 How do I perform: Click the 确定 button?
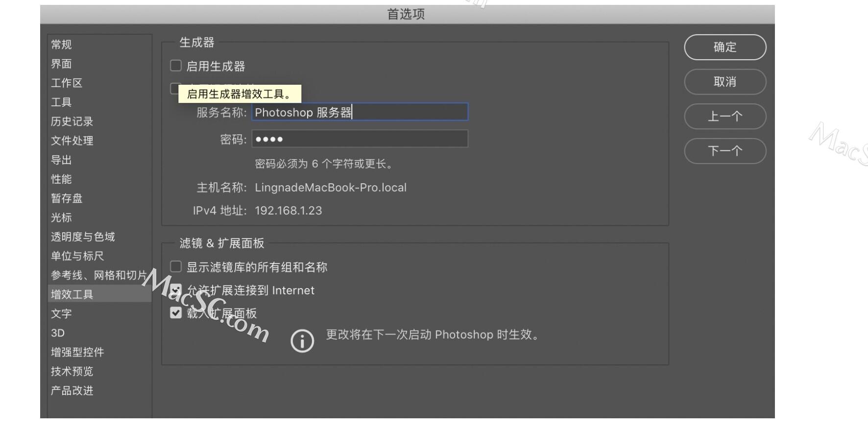tap(725, 47)
